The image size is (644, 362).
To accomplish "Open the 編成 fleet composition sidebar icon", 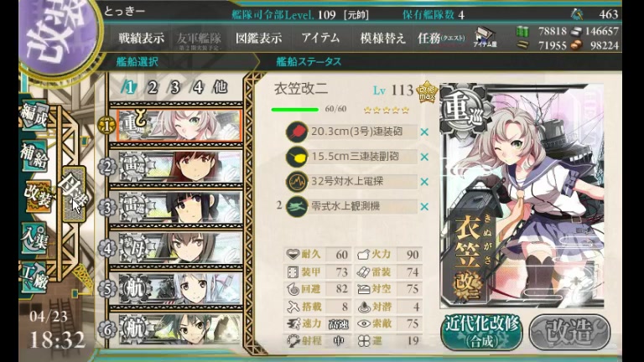I will [35, 116].
